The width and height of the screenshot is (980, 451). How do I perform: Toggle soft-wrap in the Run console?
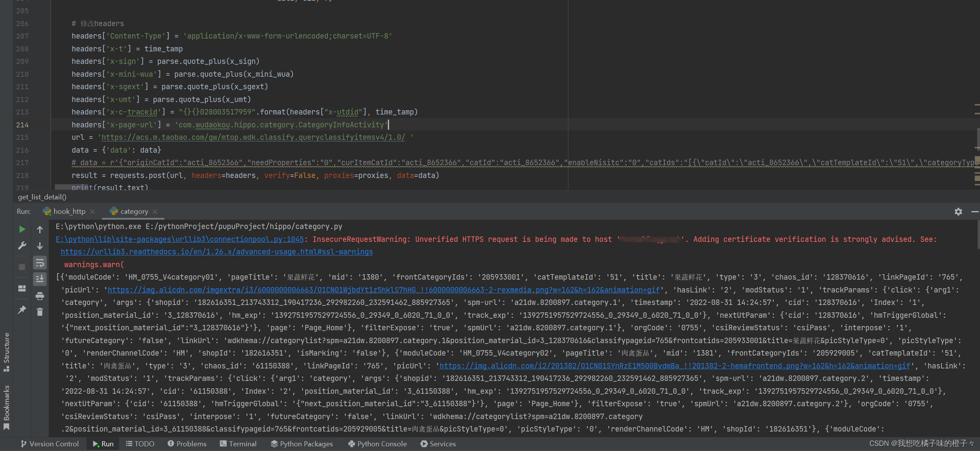(x=40, y=263)
